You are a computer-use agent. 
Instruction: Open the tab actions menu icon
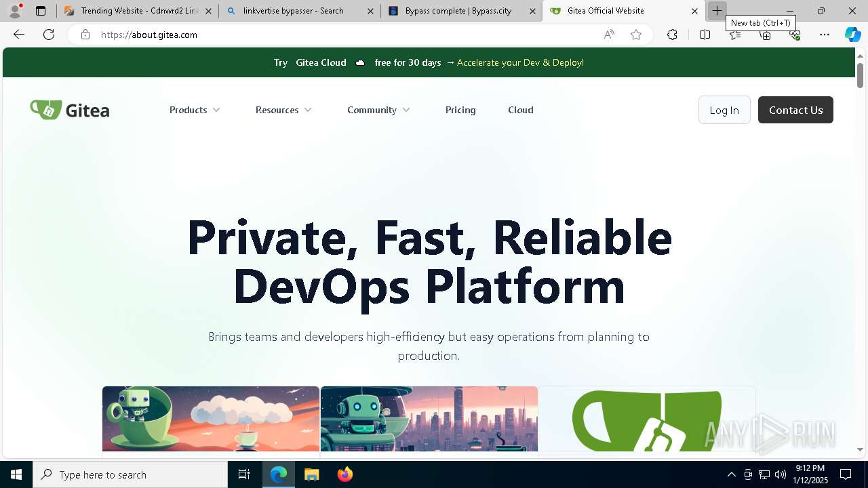coord(41,11)
